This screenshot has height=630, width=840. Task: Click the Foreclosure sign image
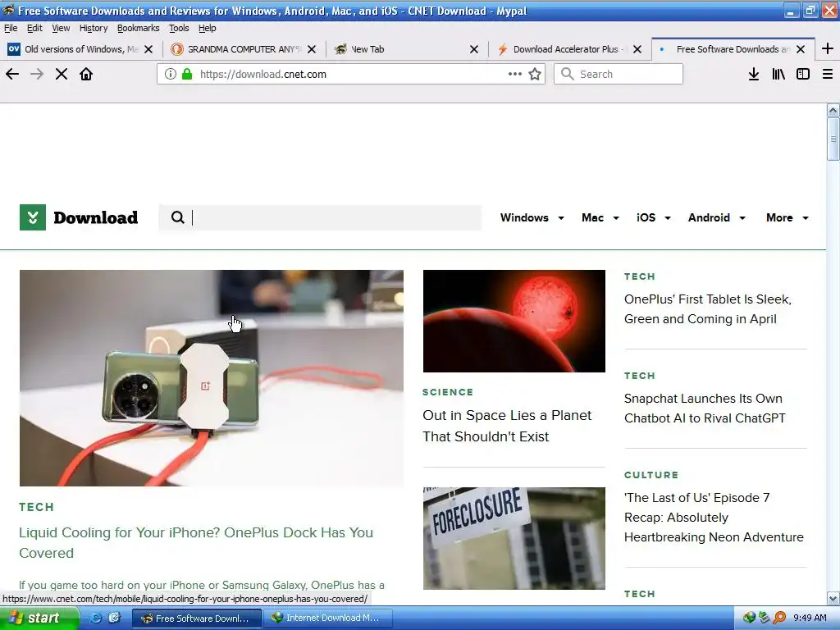(514, 538)
